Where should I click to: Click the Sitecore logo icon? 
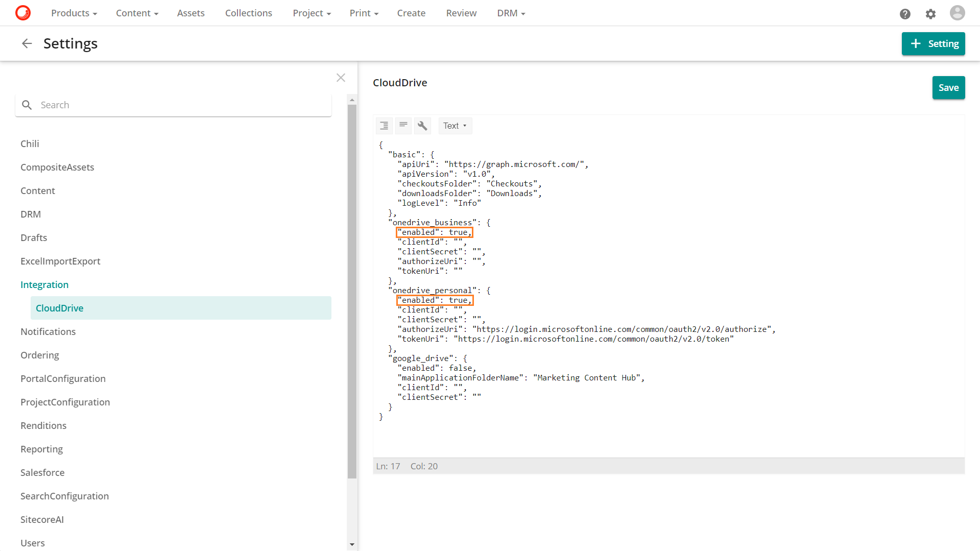coord(23,13)
